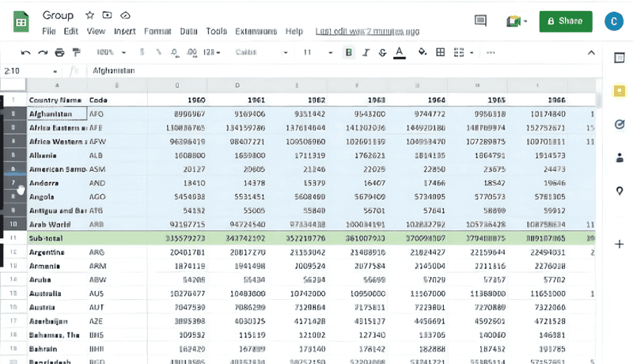Open the Help menu
The height and width of the screenshot is (364, 633).
pyautogui.click(x=294, y=31)
